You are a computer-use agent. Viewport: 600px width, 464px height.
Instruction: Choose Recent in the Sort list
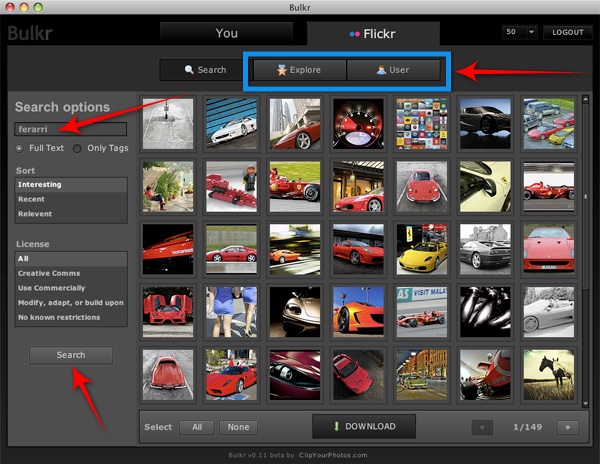point(32,199)
